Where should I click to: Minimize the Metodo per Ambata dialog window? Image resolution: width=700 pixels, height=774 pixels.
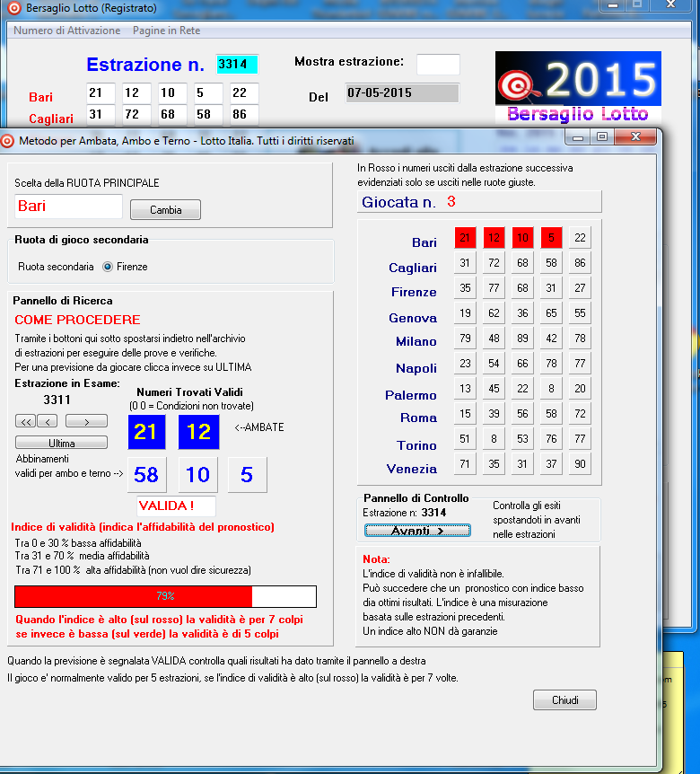tap(578, 137)
